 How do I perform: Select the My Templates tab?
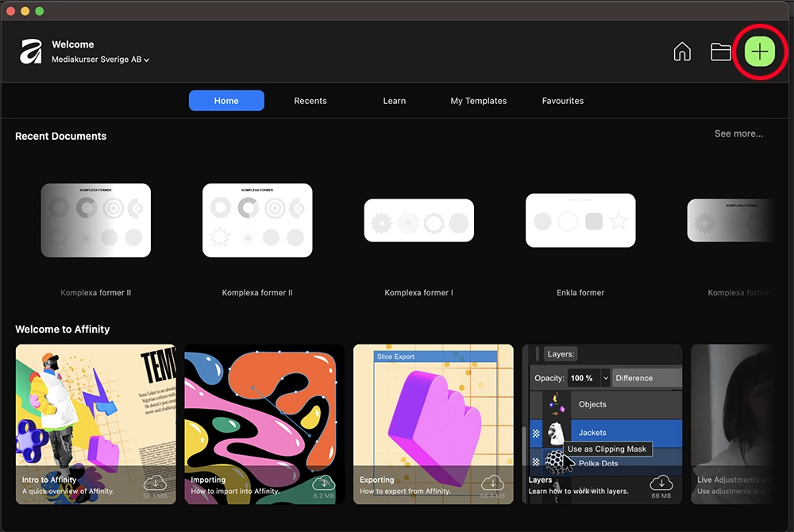click(x=478, y=101)
